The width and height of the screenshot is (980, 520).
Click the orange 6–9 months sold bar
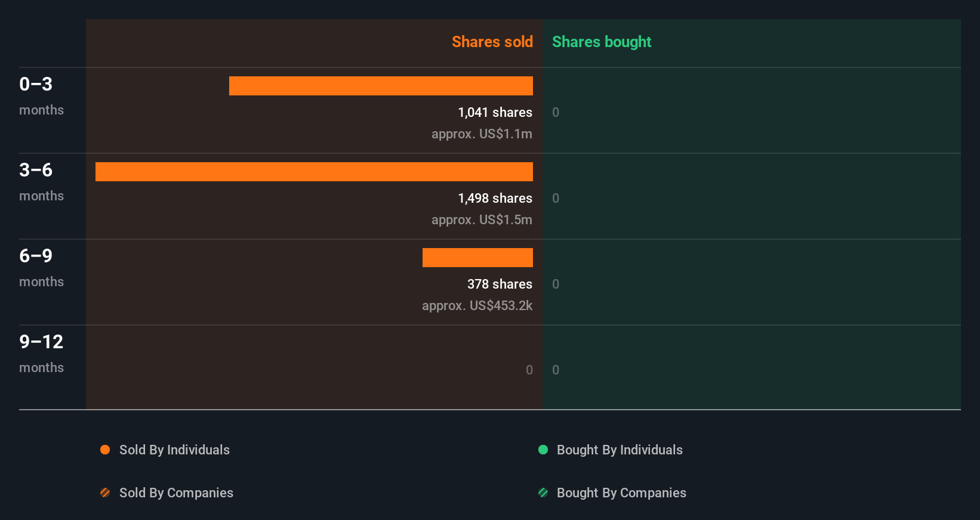click(477, 258)
